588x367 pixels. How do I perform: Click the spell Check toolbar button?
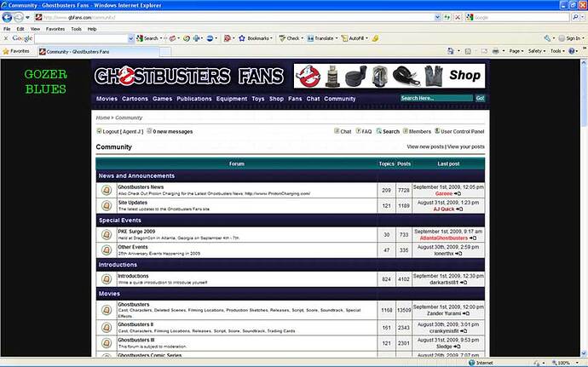[289, 38]
